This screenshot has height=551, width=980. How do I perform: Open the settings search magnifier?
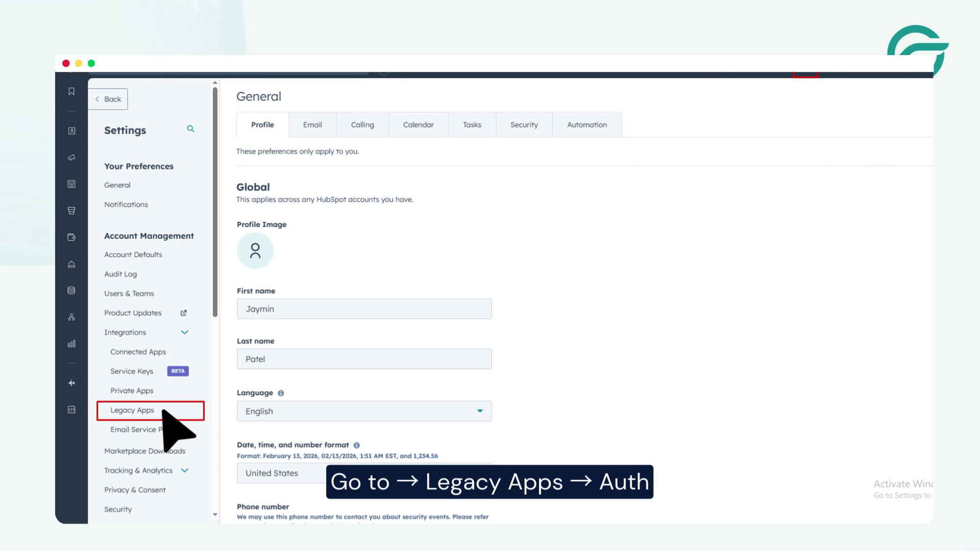point(191,129)
